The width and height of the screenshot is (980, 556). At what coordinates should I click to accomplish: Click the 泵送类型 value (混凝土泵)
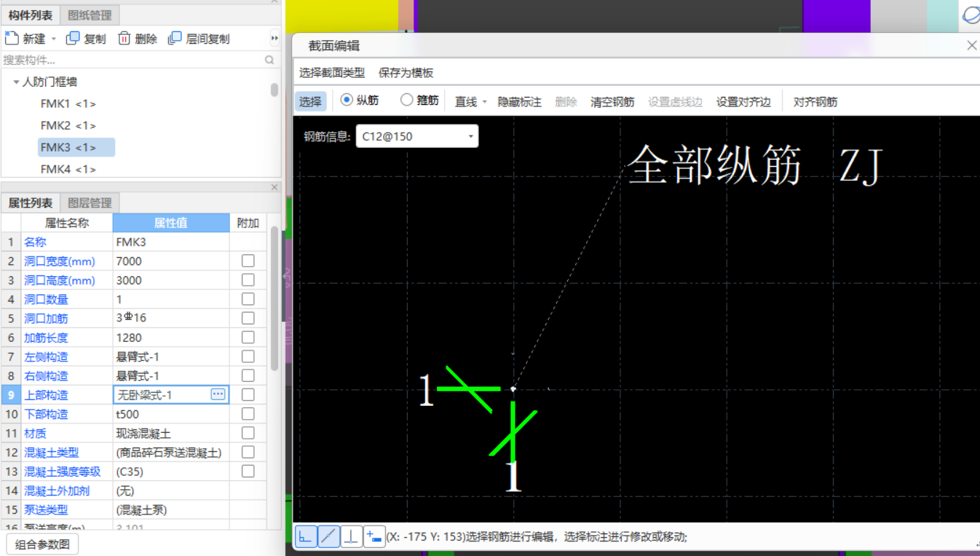(171, 509)
